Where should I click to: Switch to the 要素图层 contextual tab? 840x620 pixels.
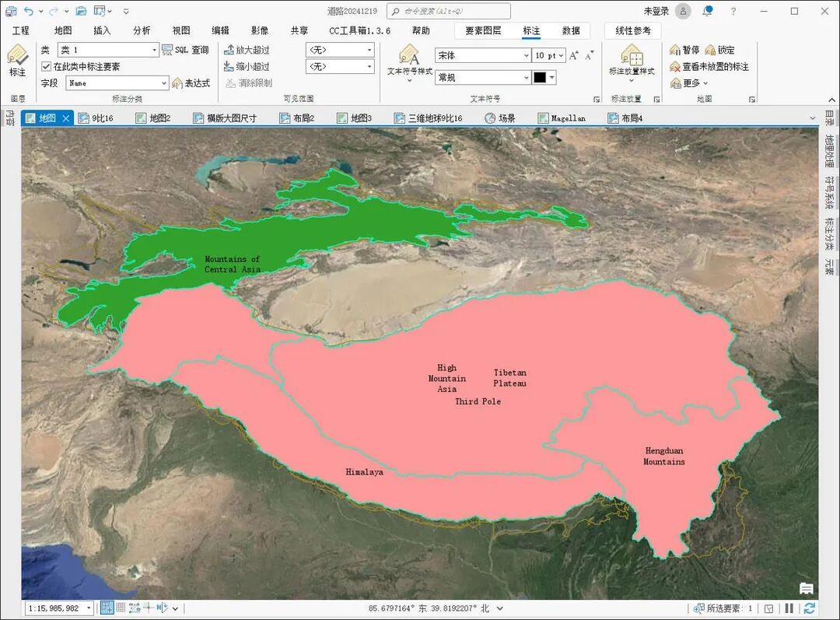(483, 30)
